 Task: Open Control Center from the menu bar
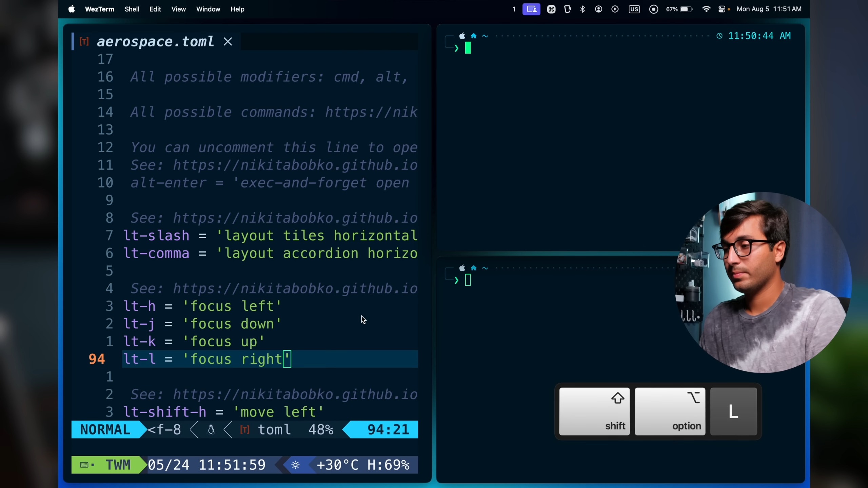(722, 9)
